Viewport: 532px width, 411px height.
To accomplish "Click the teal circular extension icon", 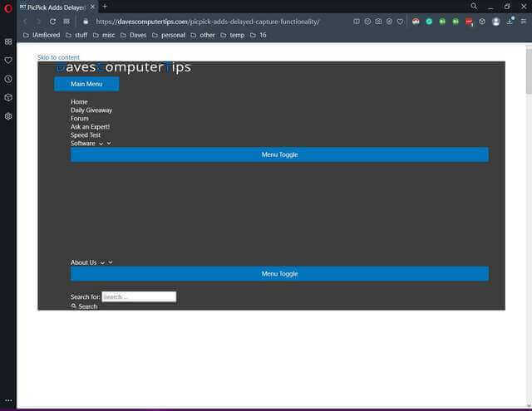I will 429,22.
